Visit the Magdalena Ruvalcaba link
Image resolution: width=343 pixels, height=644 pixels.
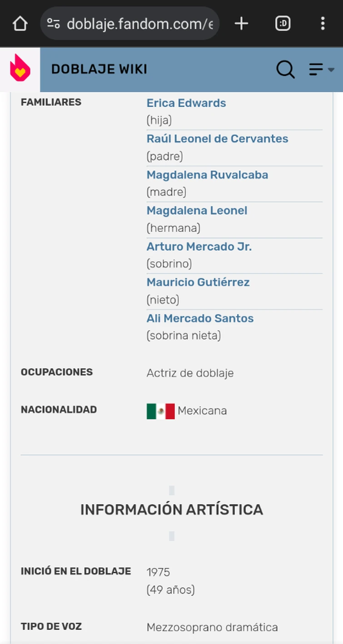point(207,175)
